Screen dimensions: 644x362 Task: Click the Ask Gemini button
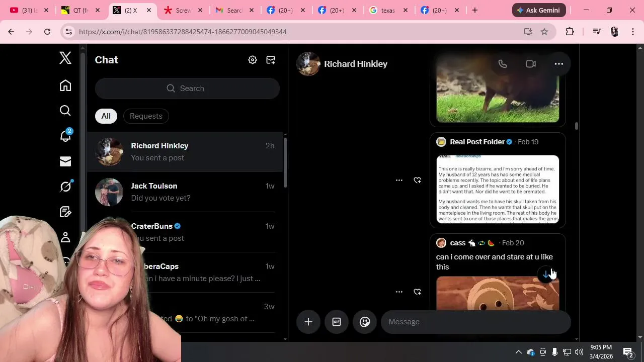pyautogui.click(x=539, y=10)
